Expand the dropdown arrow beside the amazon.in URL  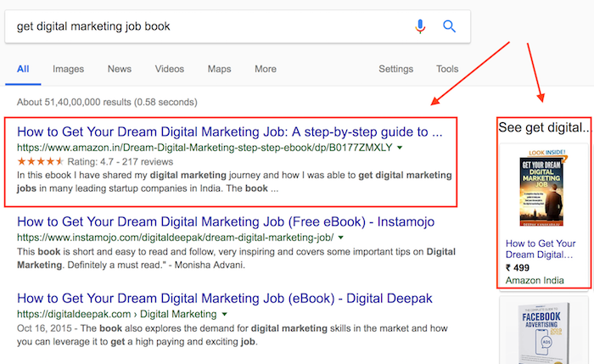tap(400, 148)
